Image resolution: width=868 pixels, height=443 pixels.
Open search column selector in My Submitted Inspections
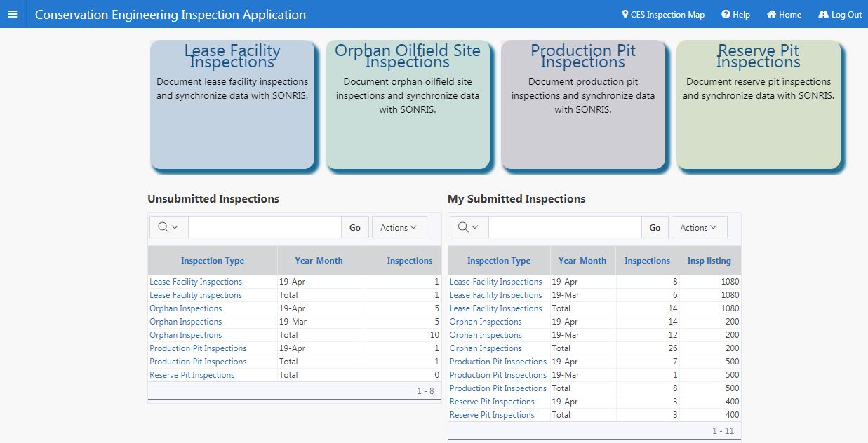[x=469, y=227]
